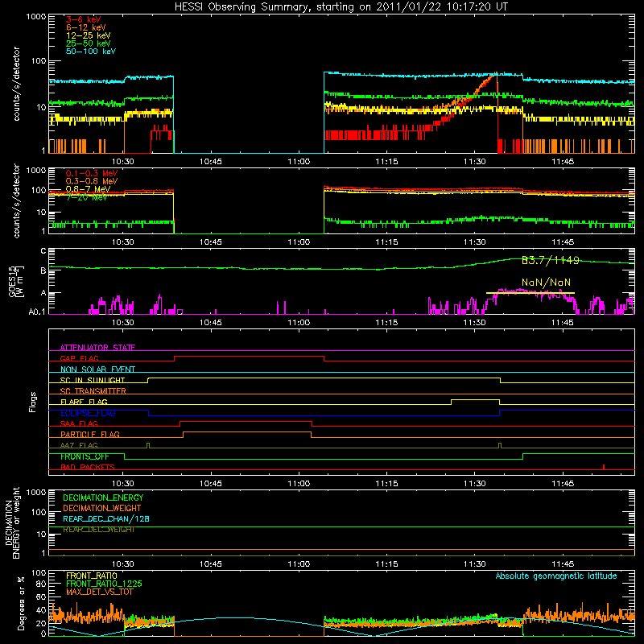
Task: Click the raised FLARE_FLAG step near 11:30
Action: [475, 399]
